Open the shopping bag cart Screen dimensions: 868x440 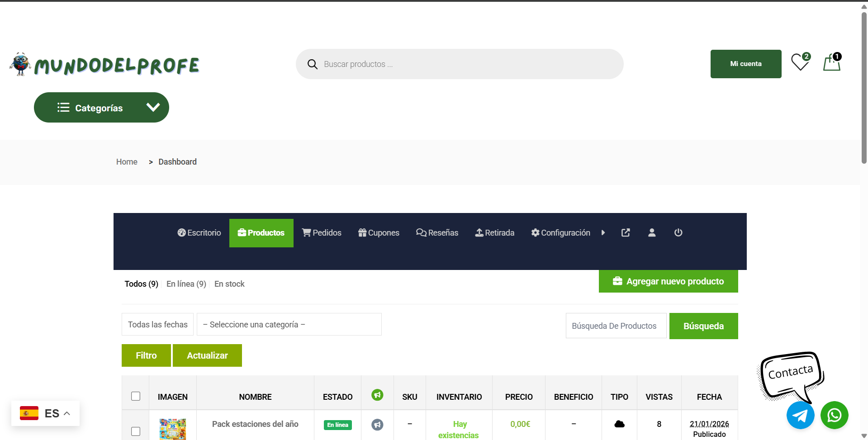tap(831, 63)
